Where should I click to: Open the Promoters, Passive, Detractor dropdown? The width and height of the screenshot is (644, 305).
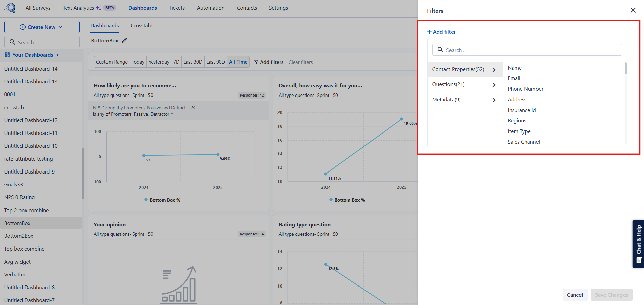[172, 114]
